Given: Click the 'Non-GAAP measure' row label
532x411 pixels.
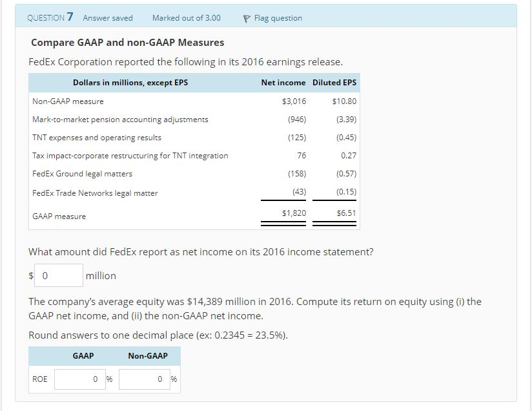Looking at the screenshot, I should point(68,101).
